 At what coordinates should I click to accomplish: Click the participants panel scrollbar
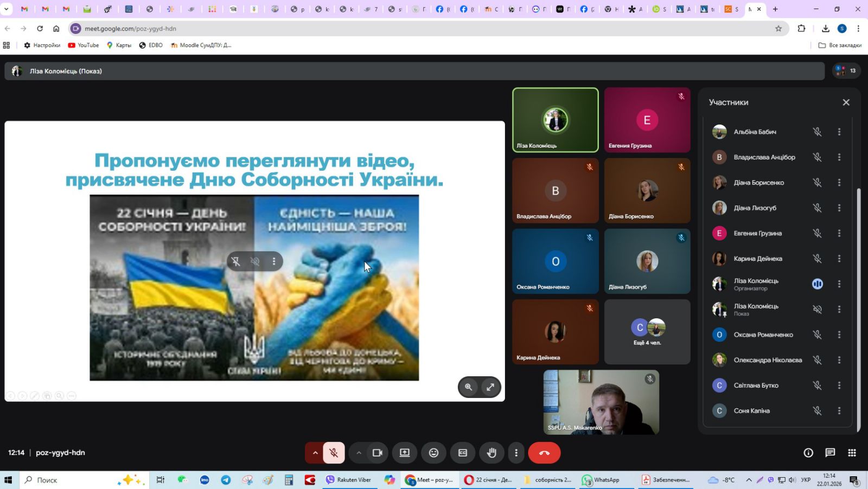[858, 309]
